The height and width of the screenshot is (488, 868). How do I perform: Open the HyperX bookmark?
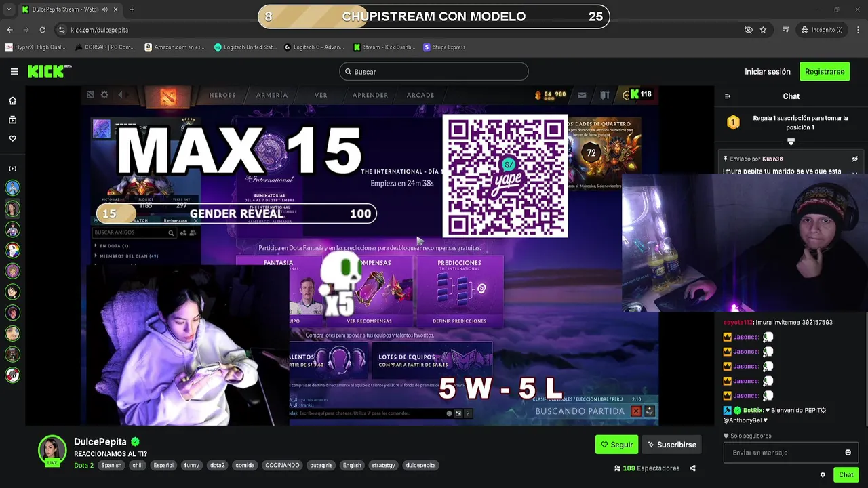tap(36, 47)
